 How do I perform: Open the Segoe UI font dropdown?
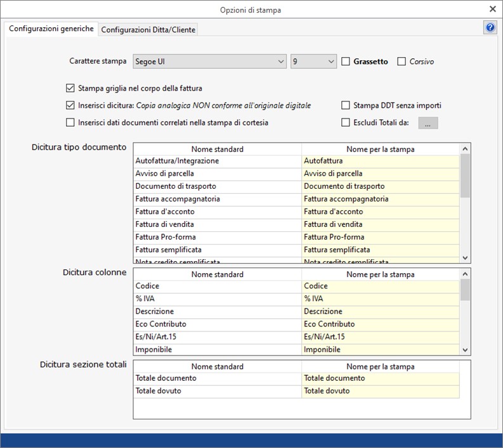tap(209, 61)
